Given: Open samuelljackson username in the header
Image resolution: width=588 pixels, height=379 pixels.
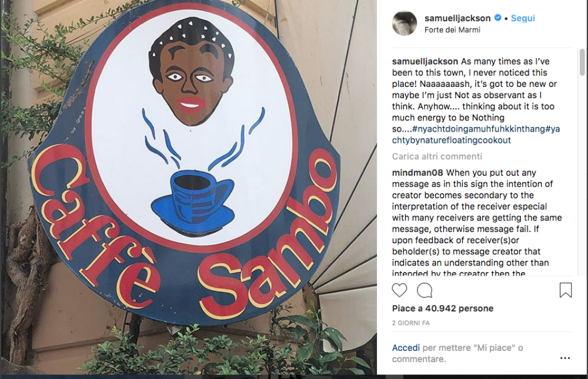Looking at the screenshot, I should coord(457,18).
